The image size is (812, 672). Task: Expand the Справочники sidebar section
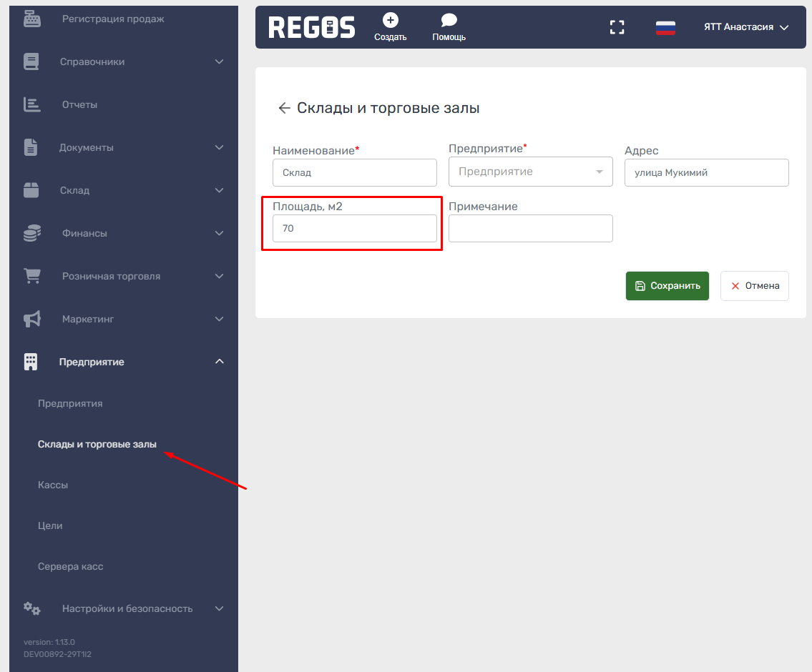tap(219, 61)
